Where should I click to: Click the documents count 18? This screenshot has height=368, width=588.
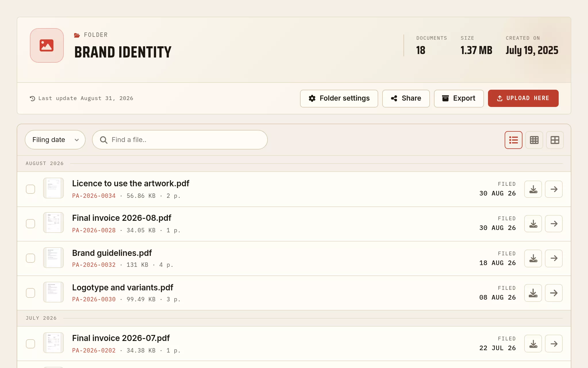421,50
